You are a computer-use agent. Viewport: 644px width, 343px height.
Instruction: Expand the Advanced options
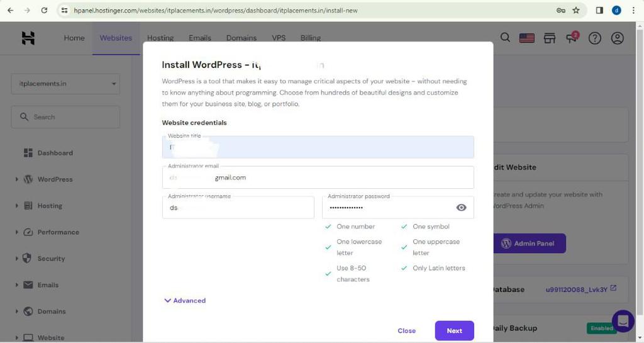pyautogui.click(x=185, y=301)
